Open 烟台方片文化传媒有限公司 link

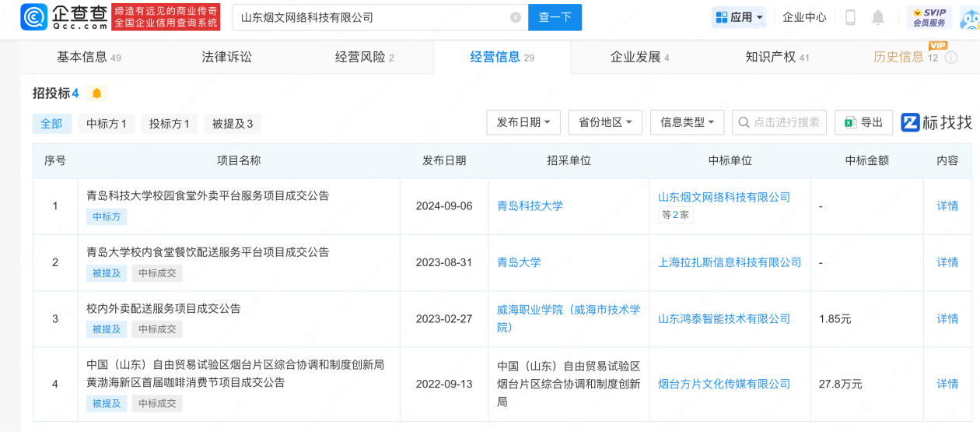[x=724, y=384]
